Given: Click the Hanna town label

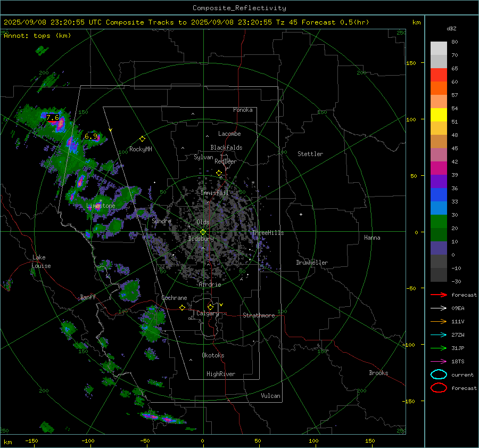Looking at the screenshot, I should click(x=372, y=238).
